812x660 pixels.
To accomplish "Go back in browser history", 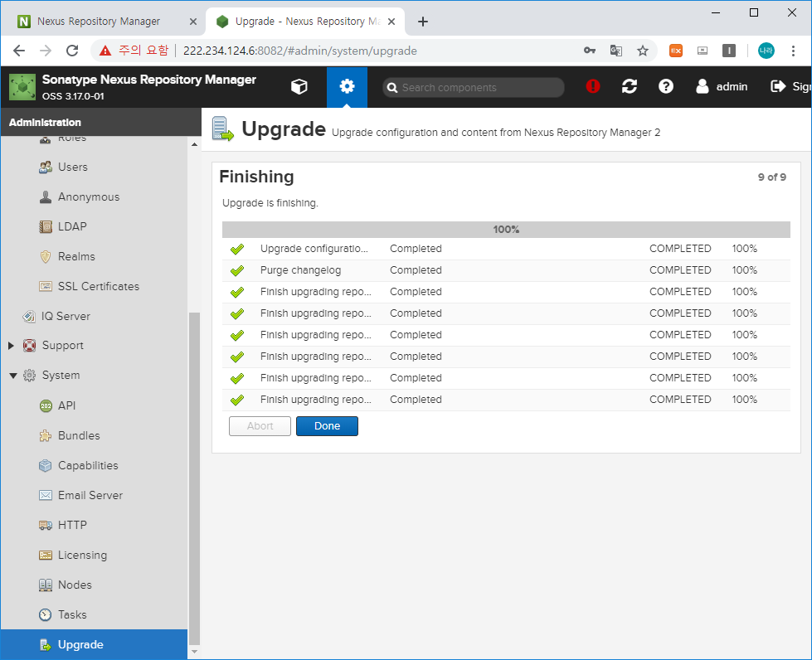I will [19, 51].
